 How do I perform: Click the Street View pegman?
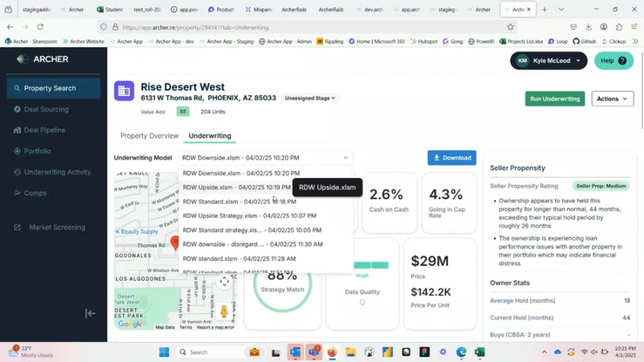tap(224, 311)
